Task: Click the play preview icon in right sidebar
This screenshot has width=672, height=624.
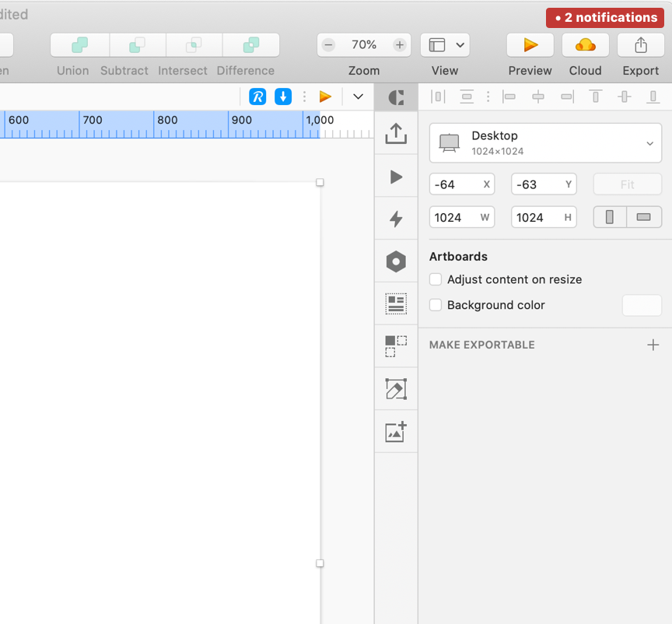Action: [396, 176]
